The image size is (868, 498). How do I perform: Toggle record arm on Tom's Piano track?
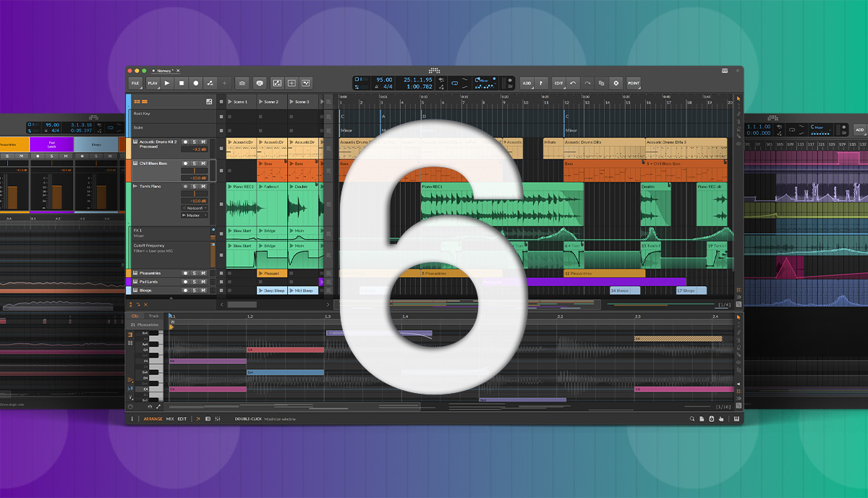coord(186,186)
